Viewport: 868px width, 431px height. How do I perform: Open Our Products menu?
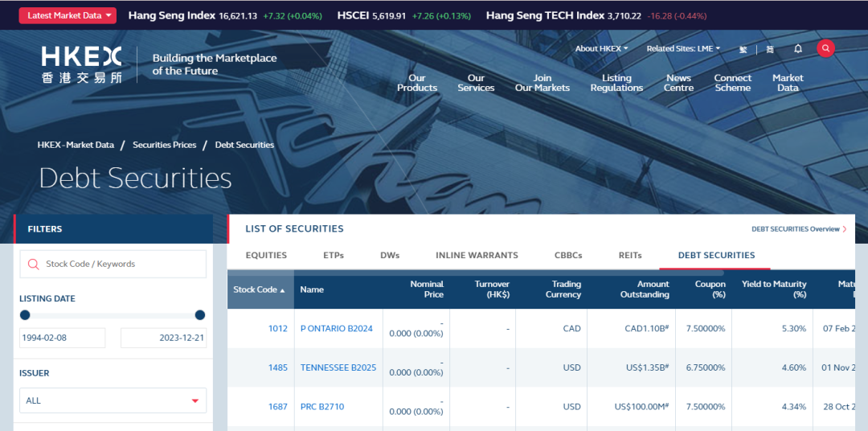point(417,83)
